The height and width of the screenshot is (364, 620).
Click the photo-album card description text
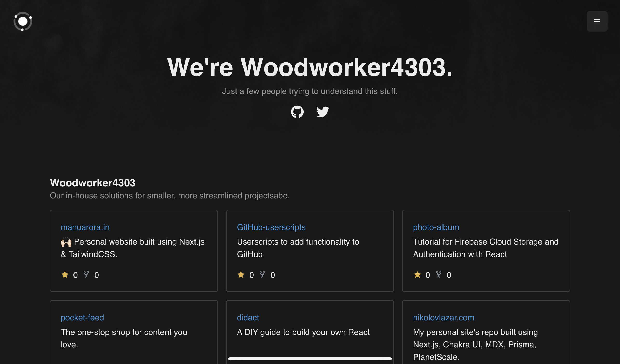pyautogui.click(x=486, y=248)
